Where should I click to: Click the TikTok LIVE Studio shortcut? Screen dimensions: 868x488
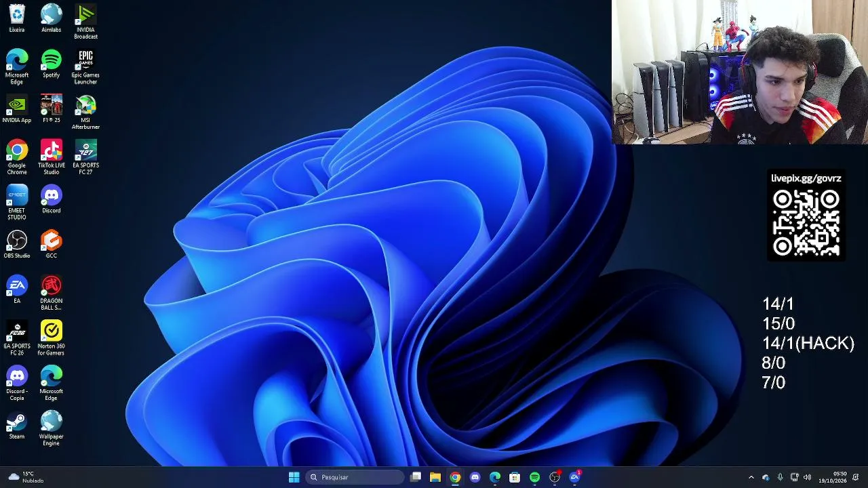[52, 157]
